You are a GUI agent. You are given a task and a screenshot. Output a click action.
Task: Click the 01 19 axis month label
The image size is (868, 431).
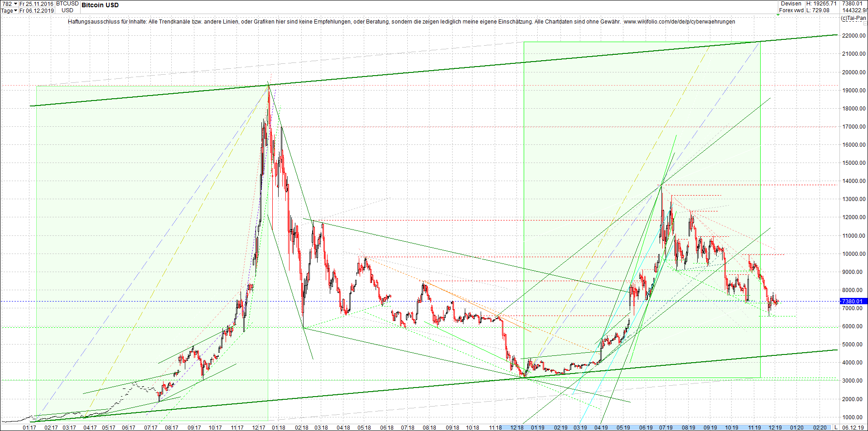point(537,426)
